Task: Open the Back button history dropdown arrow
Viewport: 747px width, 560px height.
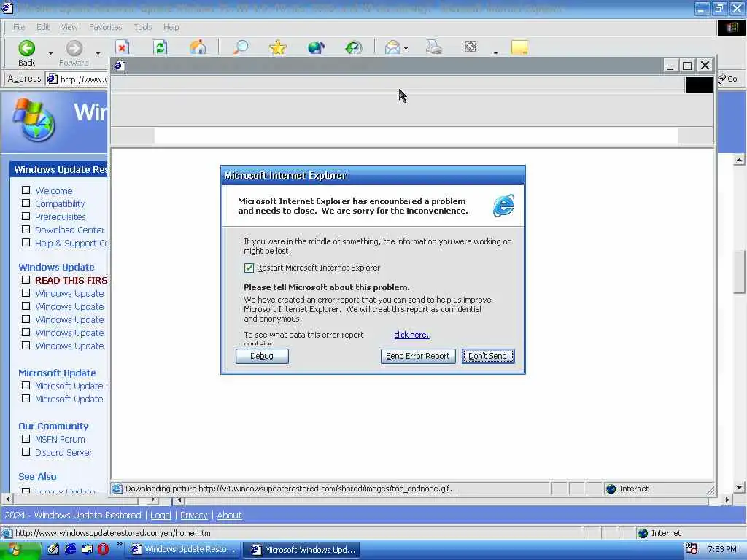Action: pos(50,52)
